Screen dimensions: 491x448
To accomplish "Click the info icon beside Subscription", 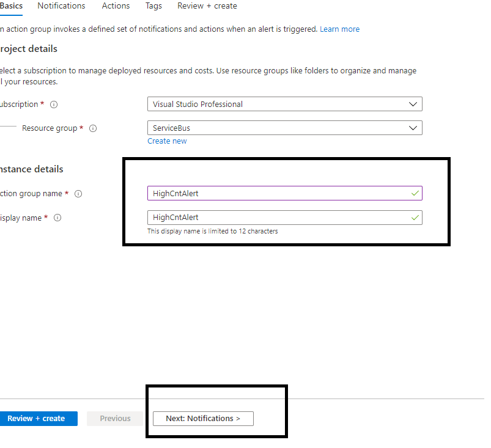I will pyautogui.click(x=54, y=105).
